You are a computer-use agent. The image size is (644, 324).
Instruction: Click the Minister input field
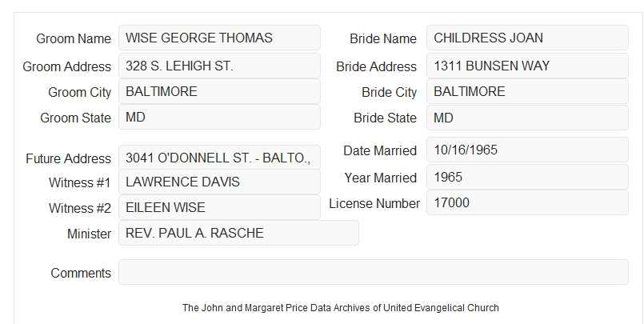238,233
